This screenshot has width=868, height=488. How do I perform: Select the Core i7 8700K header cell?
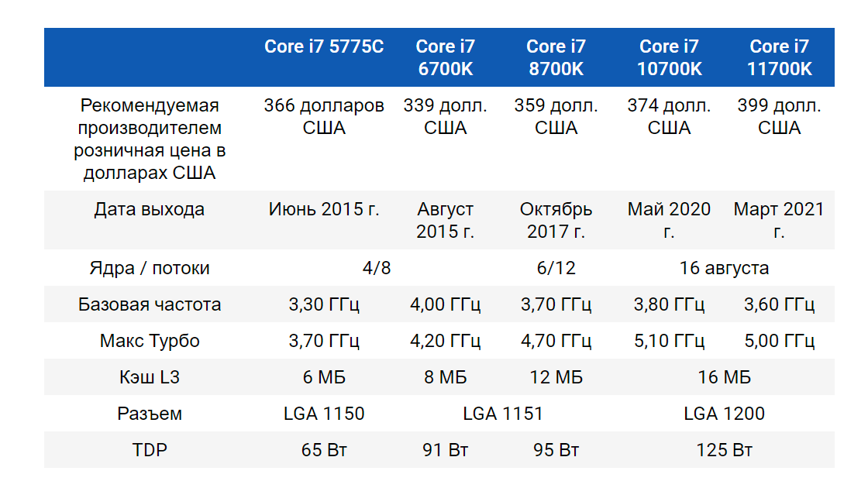pyautogui.click(x=556, y=57)
